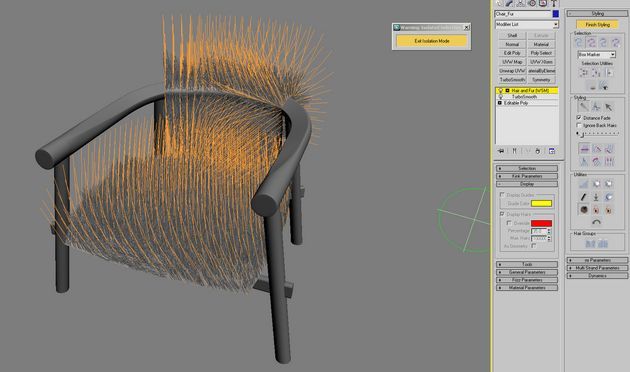Toggle Display Hairs checkbox
Image resolution: width=630 pixels, height=372 pixels.
point(502,214)
